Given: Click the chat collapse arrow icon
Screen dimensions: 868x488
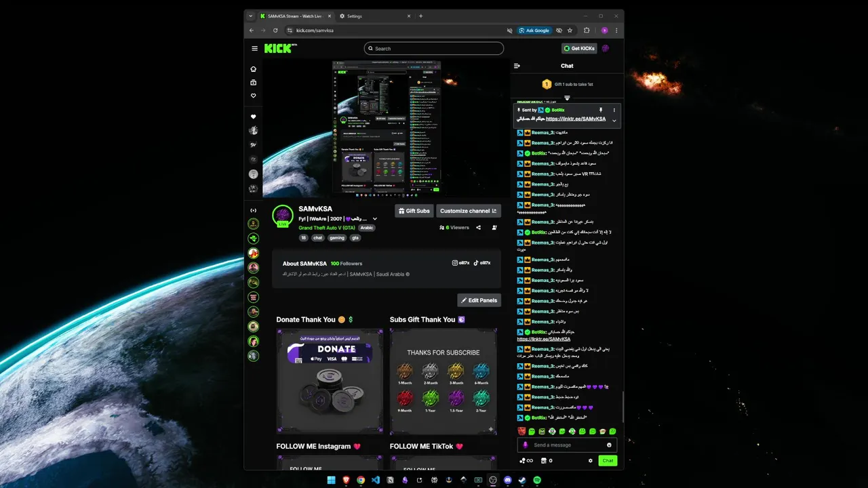Looking at the screenshot, I should pos(517,66).
